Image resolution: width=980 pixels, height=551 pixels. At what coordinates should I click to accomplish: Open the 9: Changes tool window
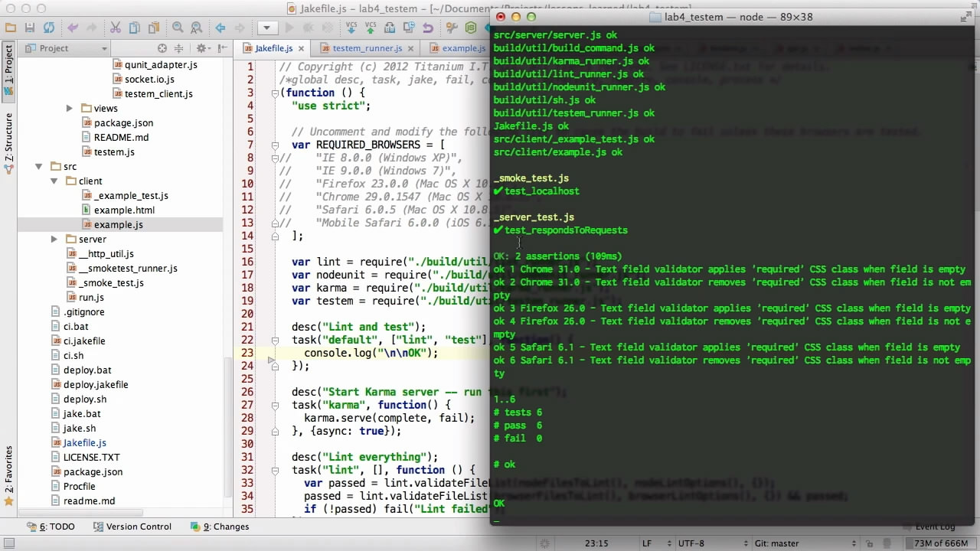(x=219, y=527)
